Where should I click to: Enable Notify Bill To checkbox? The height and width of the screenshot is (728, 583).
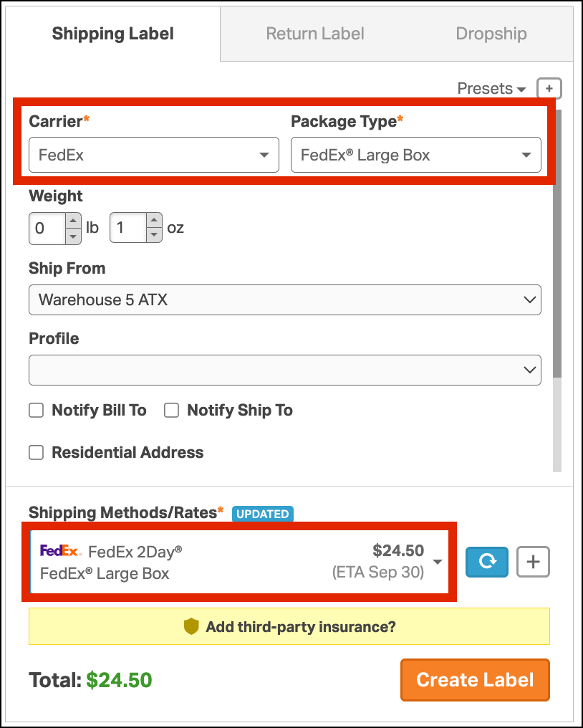coord(37,411)
